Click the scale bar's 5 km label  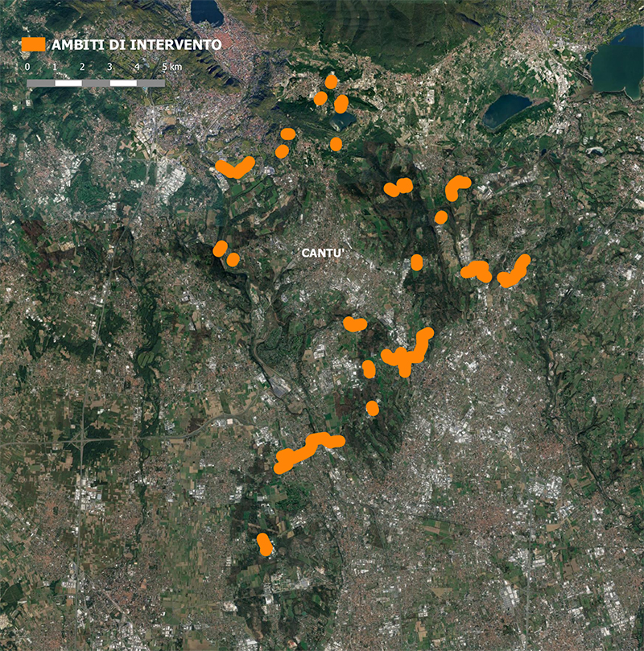click(171, 67)
